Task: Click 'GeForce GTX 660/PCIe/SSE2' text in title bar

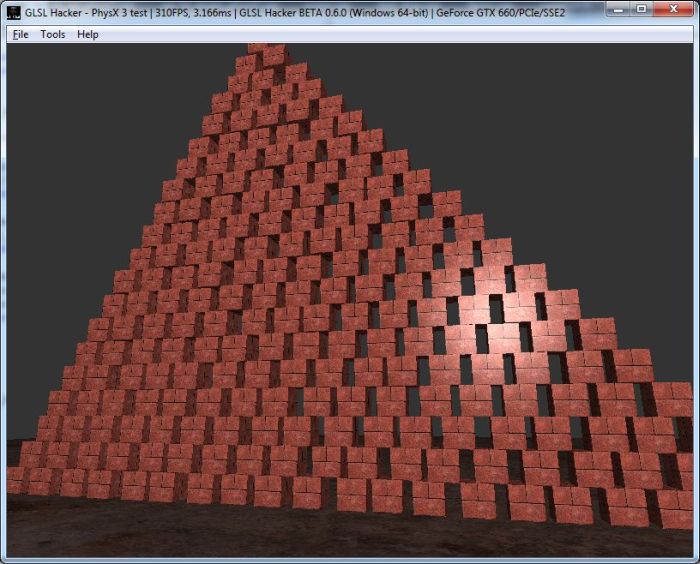Action: pos(500,13)
